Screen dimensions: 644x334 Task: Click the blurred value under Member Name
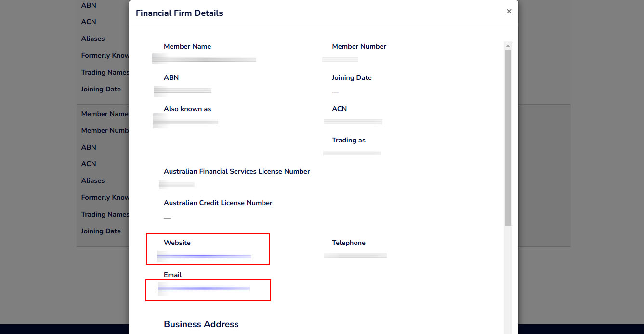(x=204, y=59)
